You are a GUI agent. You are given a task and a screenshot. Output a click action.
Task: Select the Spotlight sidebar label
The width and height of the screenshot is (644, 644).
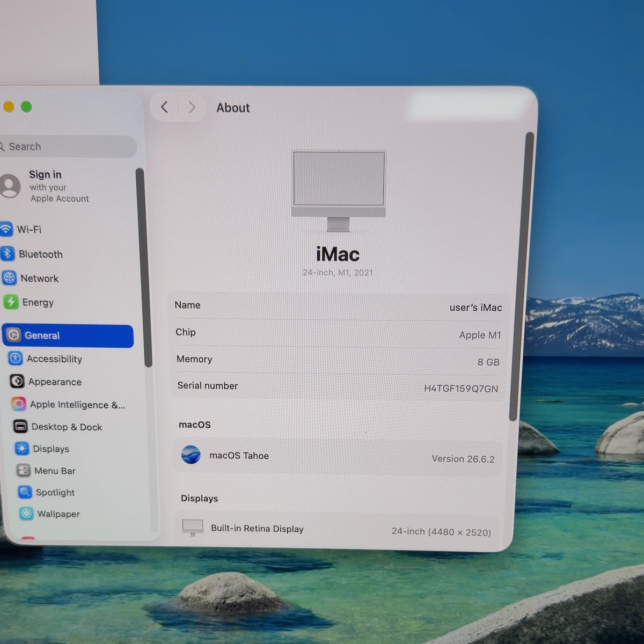pos(55,492)
